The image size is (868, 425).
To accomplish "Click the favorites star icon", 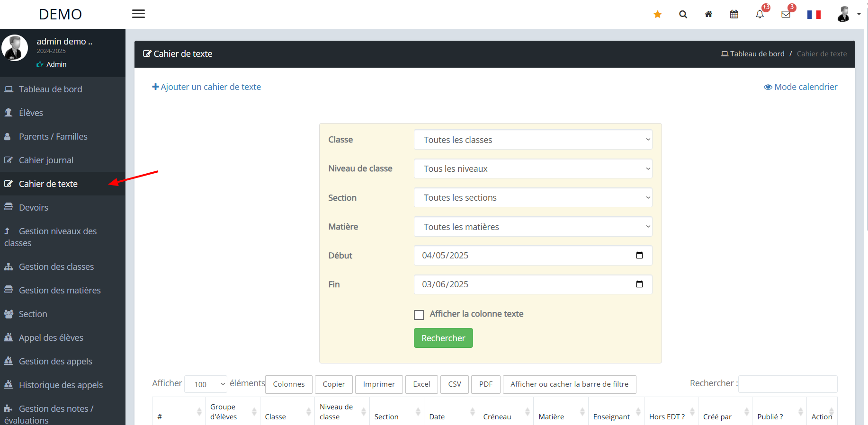I will 657,14.
